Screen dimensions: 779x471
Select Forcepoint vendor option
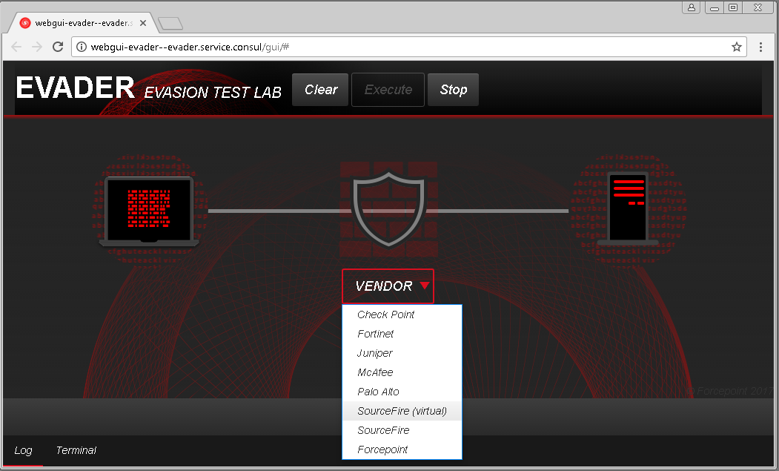click(x=402, y=450)
